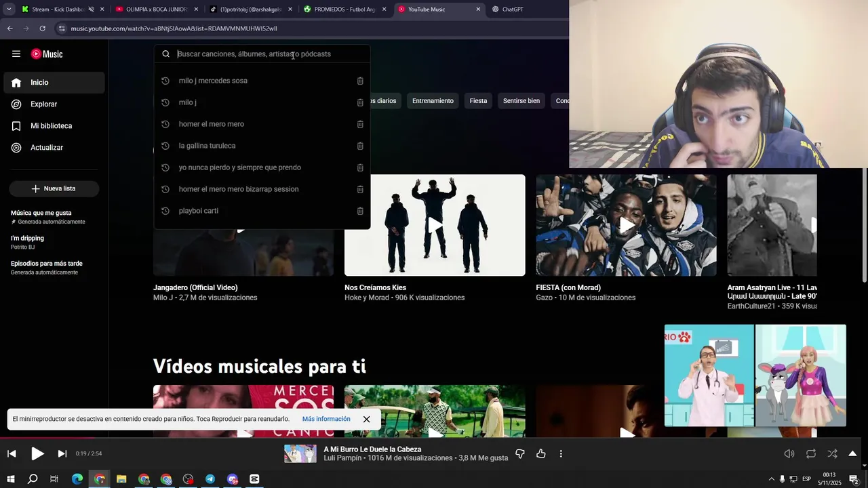Open Episodios para más tarde playlist
Image resolution: width=868 pixels, height=488 pixels.
point(54,268)
